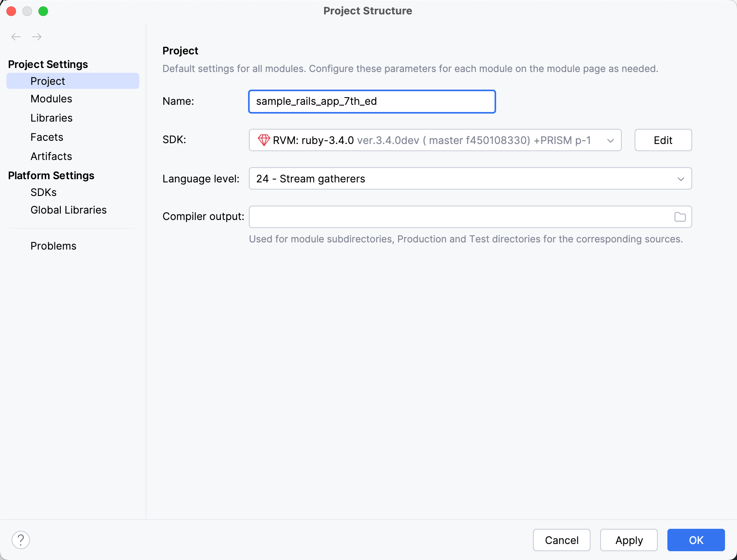Browse for compiler output using folder icon
This screenshot has width=737, height=560.
tap(680, 216)
